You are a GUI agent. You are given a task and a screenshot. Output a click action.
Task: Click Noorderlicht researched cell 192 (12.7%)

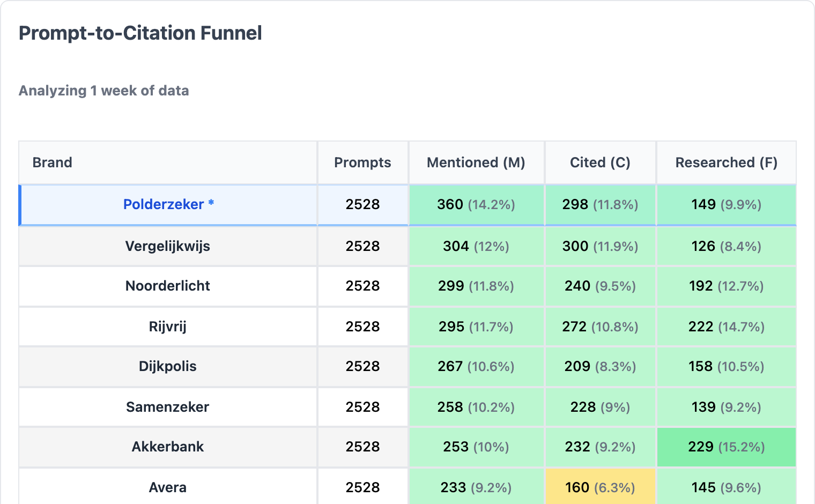[x=727, y=286]
